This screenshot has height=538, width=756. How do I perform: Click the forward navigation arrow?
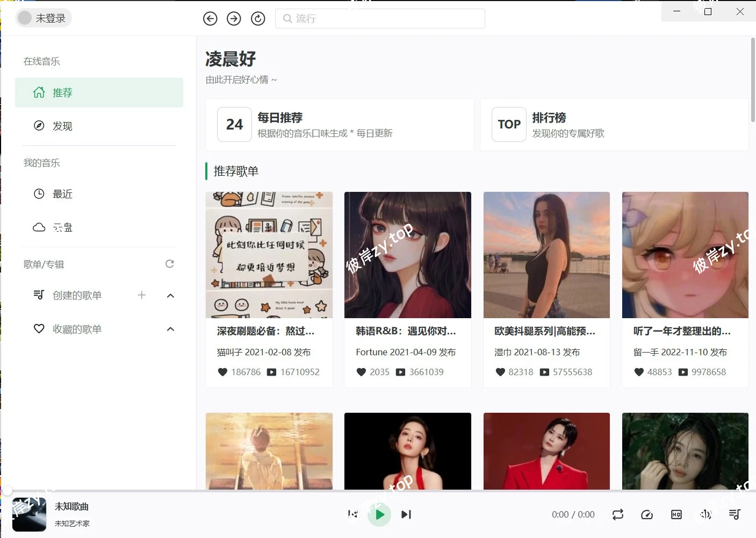pyautogui.click(x=234, y=18)
